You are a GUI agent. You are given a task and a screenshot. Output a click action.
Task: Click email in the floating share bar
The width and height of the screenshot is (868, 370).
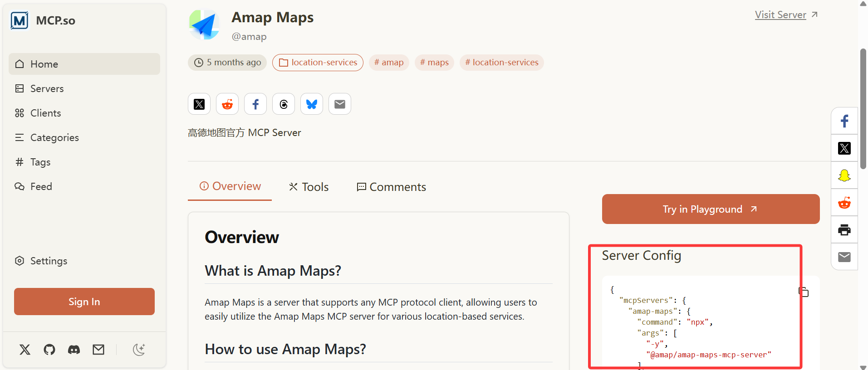point(844,257)
